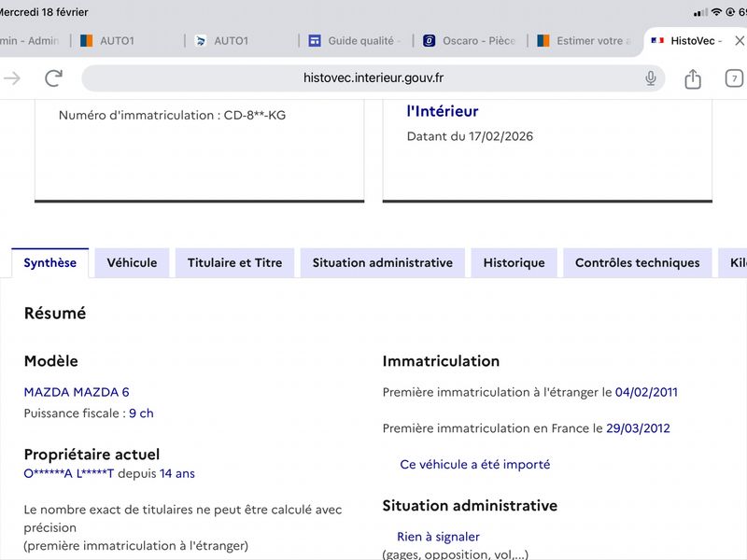Viewport: 747px width, 560px height.
Task: Click the histovec.interieur.gouv.fr address field
Action: click(x=373, y=78)
